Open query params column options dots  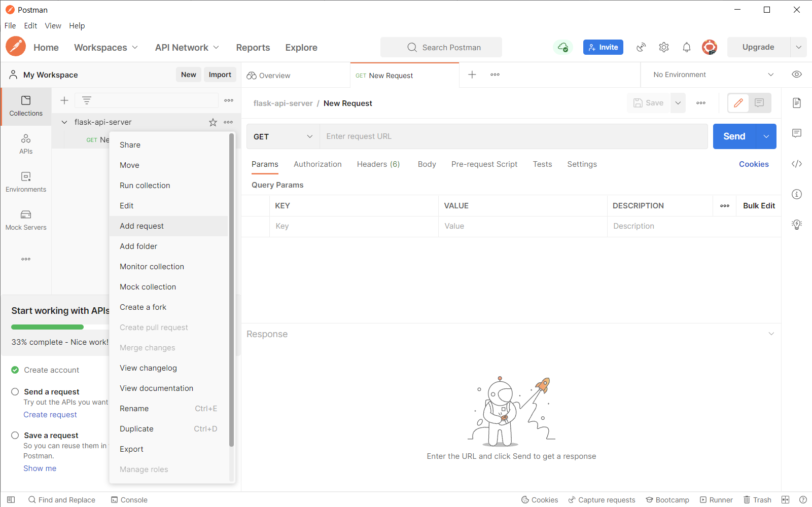[725, 206]
